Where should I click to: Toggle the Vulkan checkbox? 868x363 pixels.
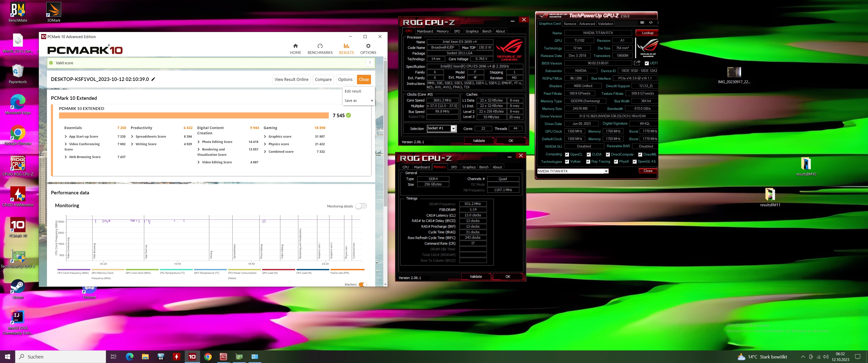[x=567, y=162]
